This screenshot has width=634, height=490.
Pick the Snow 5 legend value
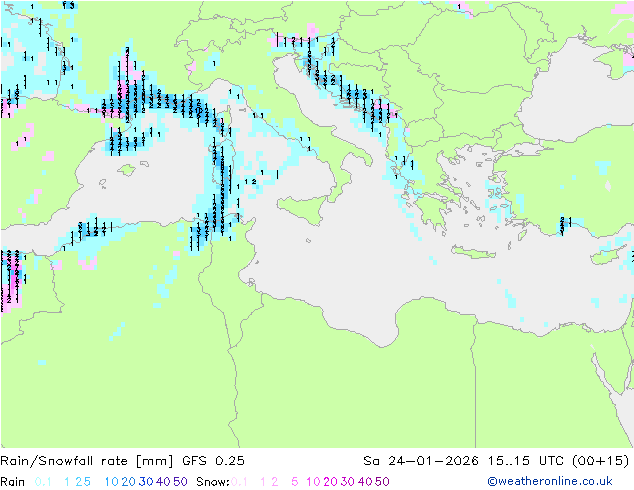pyautogui.click(x=295, y=482)
